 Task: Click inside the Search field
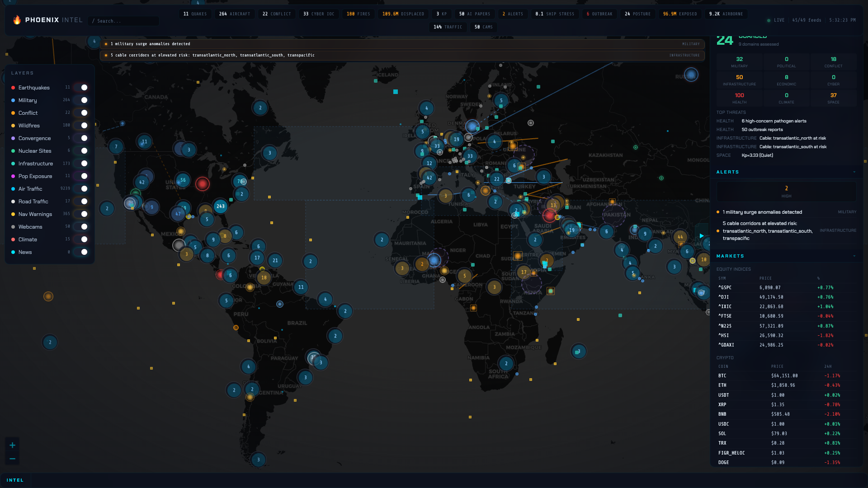tap(123, 21)
